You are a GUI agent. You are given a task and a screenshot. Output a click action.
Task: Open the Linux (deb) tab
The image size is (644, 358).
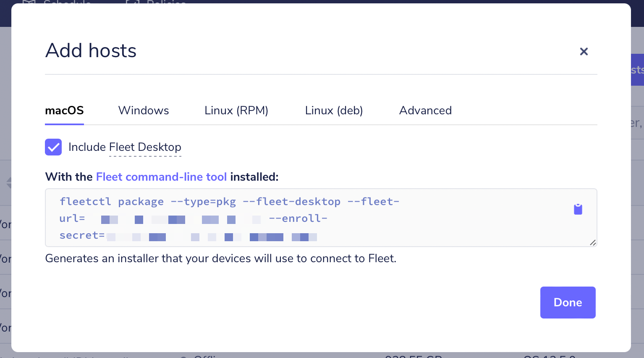334,111
